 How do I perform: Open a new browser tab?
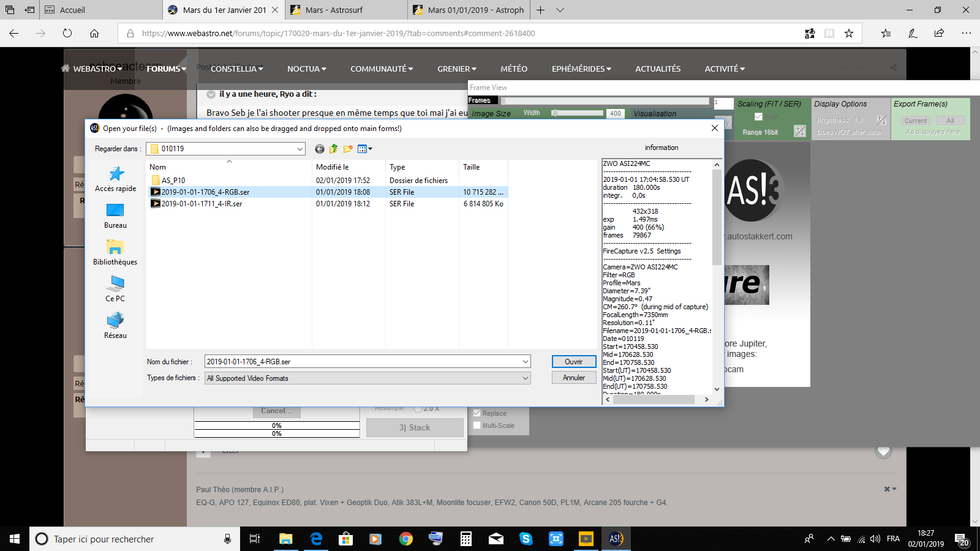pos(541,10)
